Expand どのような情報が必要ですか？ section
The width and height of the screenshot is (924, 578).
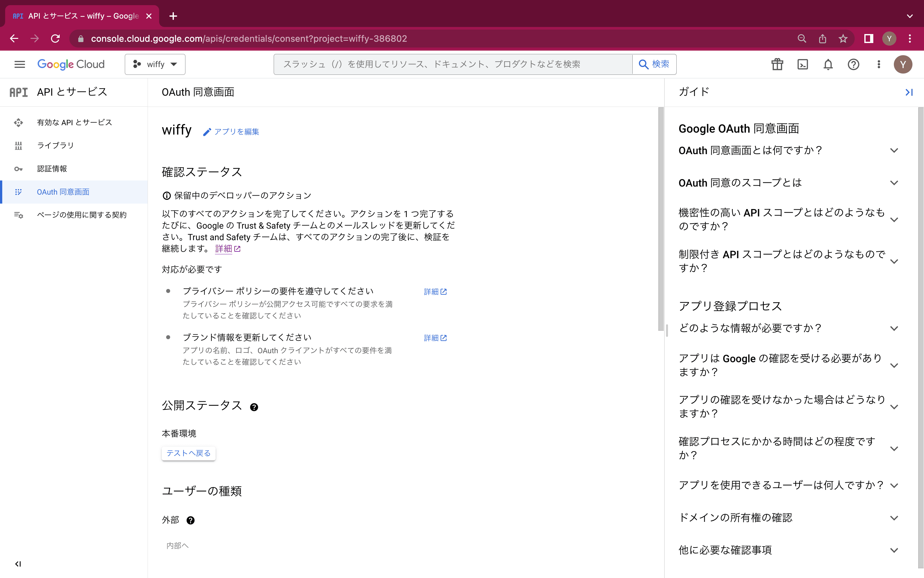[x=789, y=328]
